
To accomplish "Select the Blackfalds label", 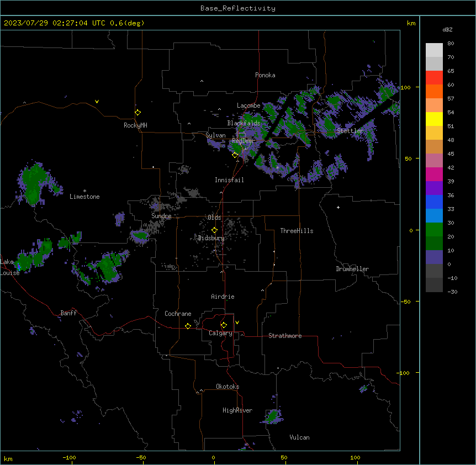I will [244, 123].
